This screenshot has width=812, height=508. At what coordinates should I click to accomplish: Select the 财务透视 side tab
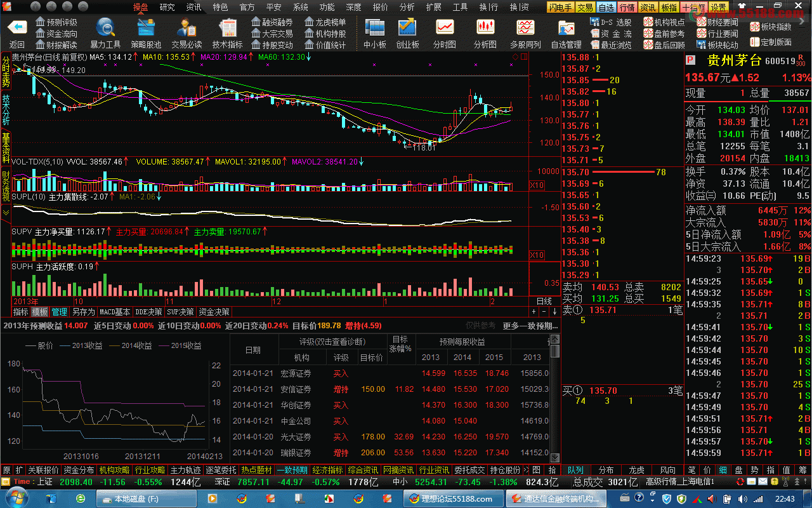[x=6, y=185]
